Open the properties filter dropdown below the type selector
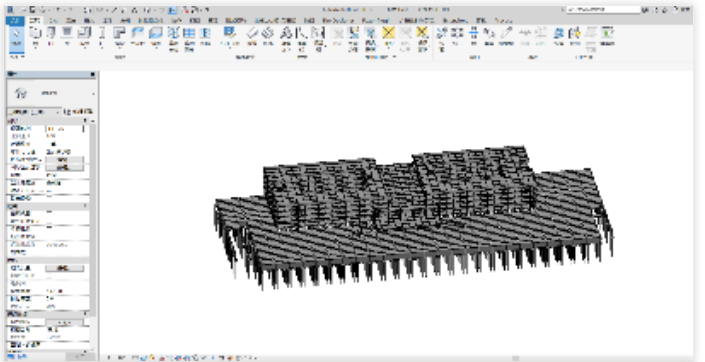This screenshot has height=362, width=705. coord(34,112)
